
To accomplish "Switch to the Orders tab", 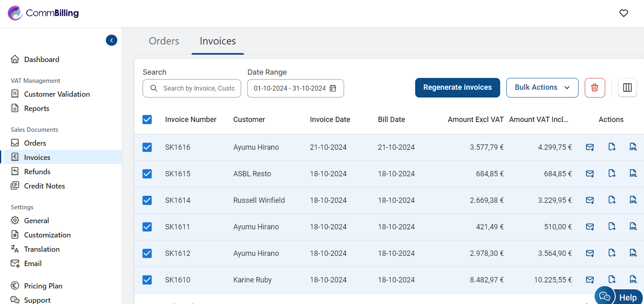I will click(164, 41).
